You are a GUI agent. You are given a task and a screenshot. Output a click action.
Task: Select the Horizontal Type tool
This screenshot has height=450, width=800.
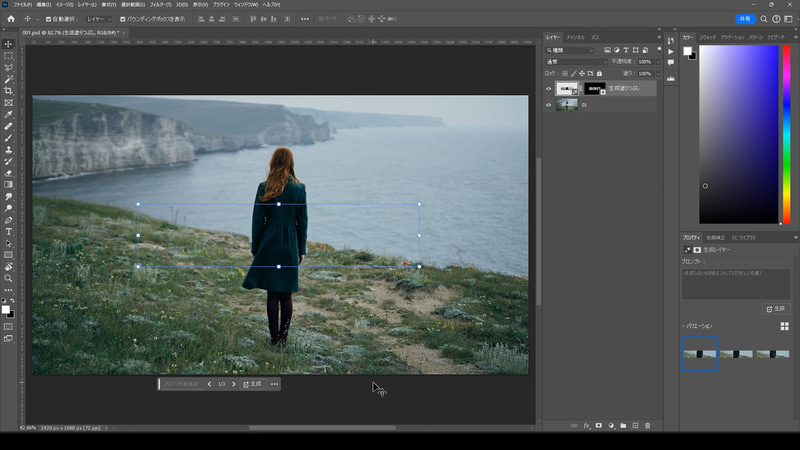point(9,232)
